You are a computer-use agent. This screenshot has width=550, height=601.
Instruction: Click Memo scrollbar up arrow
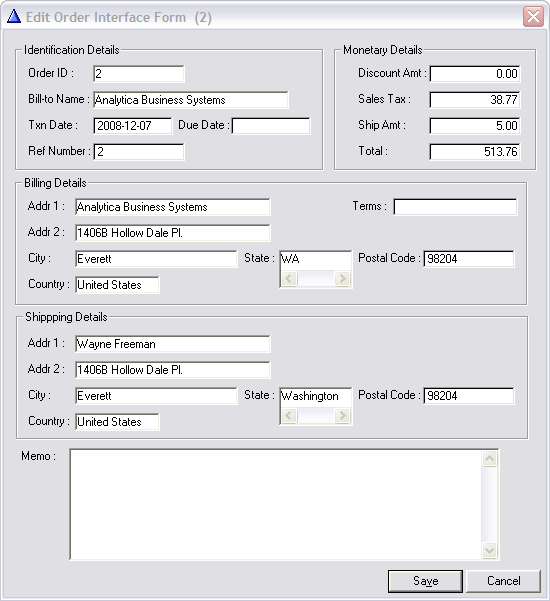[x=489, y=458]
